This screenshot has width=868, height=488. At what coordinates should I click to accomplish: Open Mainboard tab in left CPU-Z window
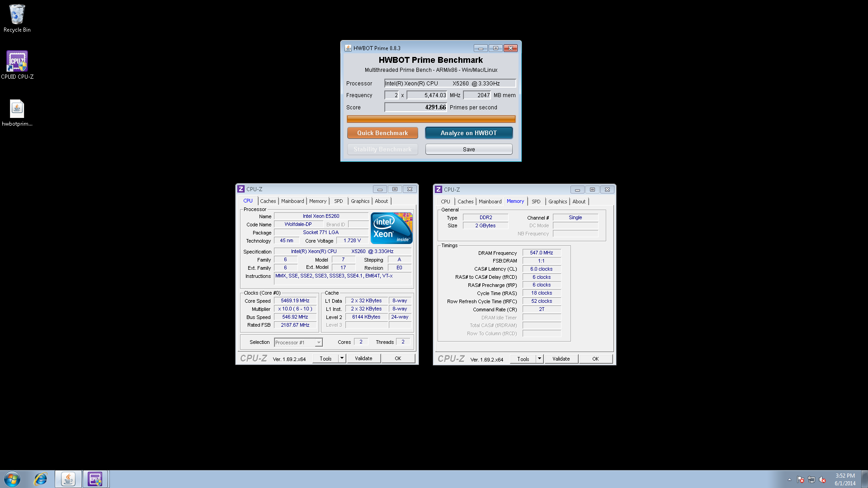(292, 201)
